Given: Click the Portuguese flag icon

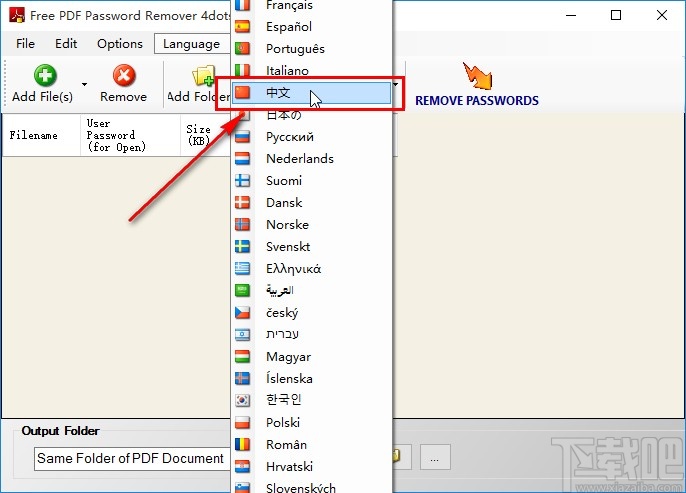Looking at the screenshot, I should (242, 49).
